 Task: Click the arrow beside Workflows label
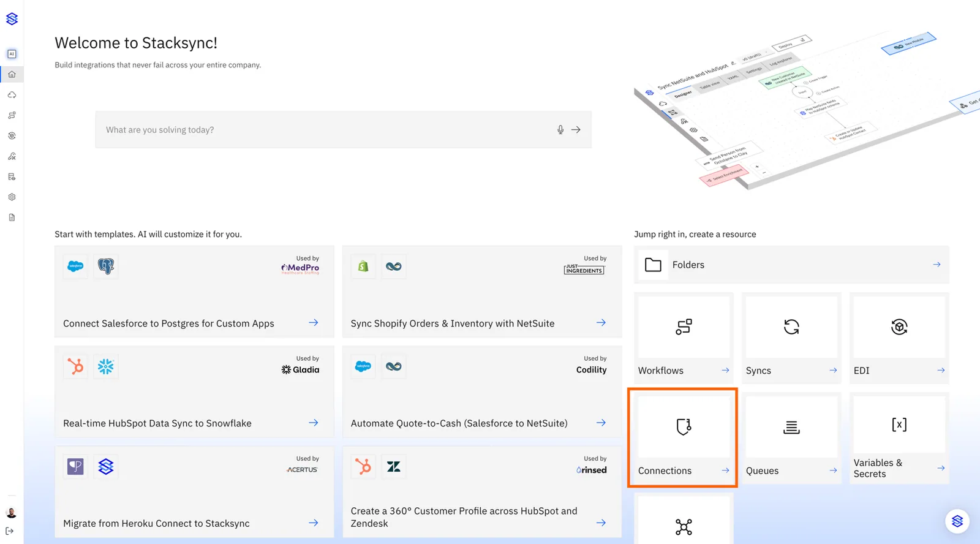coord(725,370)
